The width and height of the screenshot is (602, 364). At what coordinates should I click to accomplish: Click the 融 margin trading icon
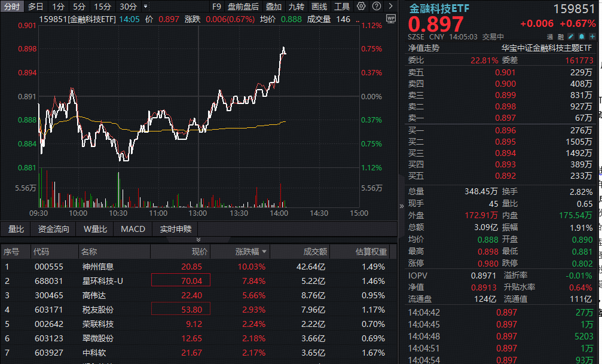[561, 36]
